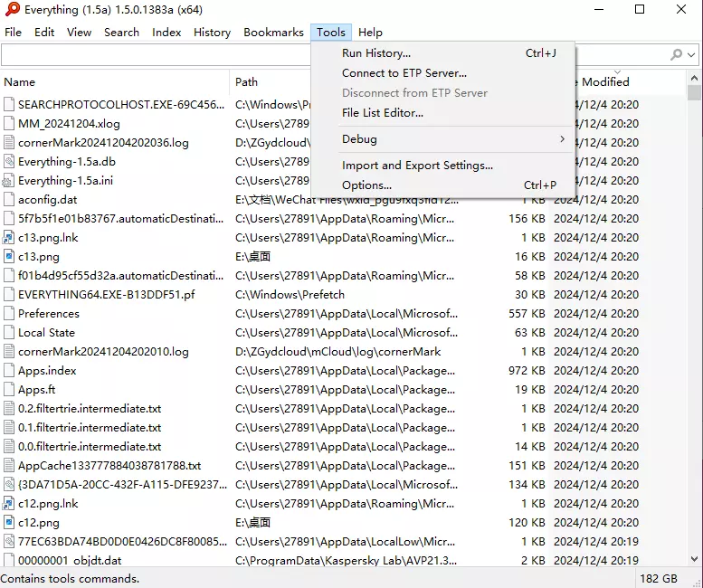
Task: Click icon of AppCache133777884038781788.txt
Action: point(8,466)
